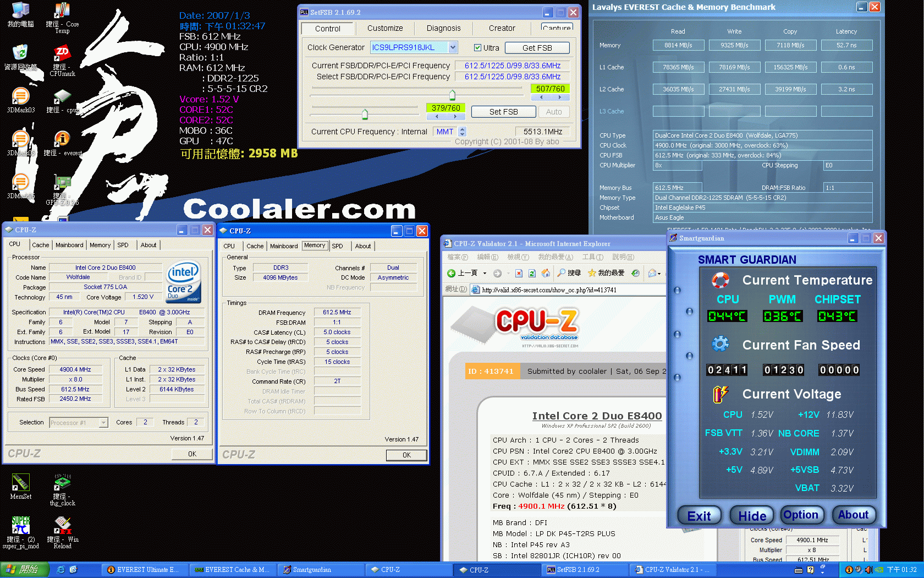Switch to the Creator tab in SetFSB
This screenshot has width=924, height=578.
click(502, 28)
